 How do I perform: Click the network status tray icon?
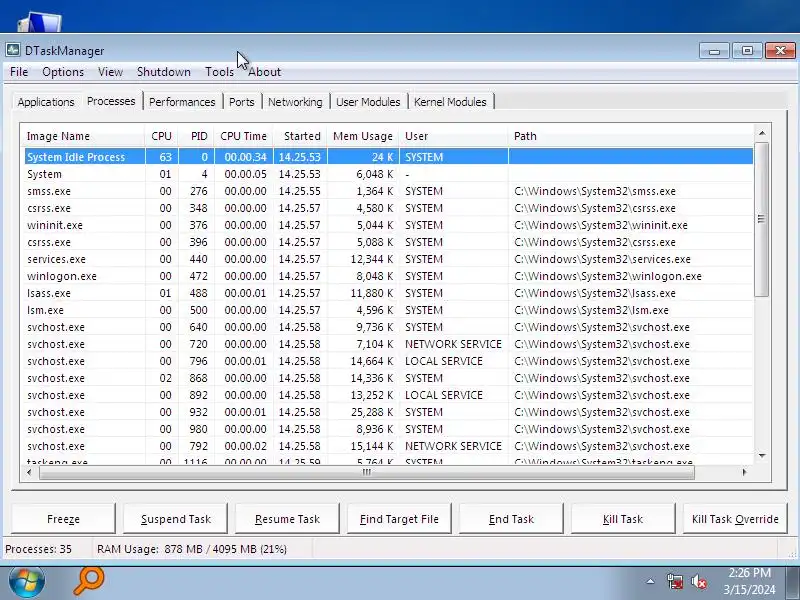[x=675, y=582]
